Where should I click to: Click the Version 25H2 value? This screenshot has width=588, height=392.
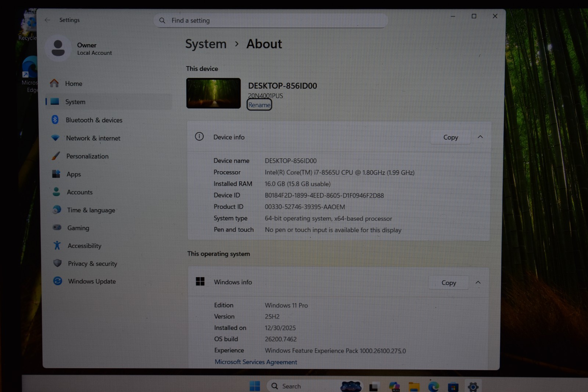point(272,316)
